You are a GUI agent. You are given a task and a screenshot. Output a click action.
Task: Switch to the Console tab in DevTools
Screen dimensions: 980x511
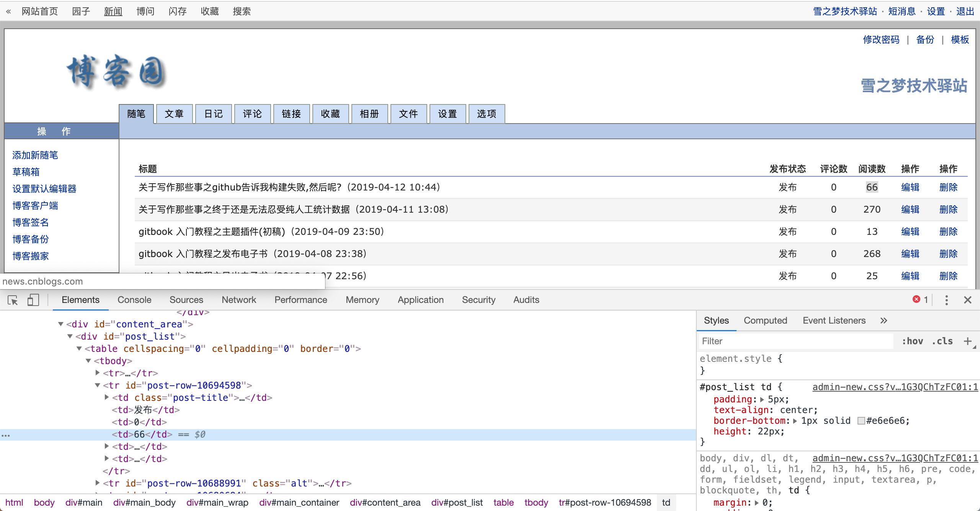[134, 300]
